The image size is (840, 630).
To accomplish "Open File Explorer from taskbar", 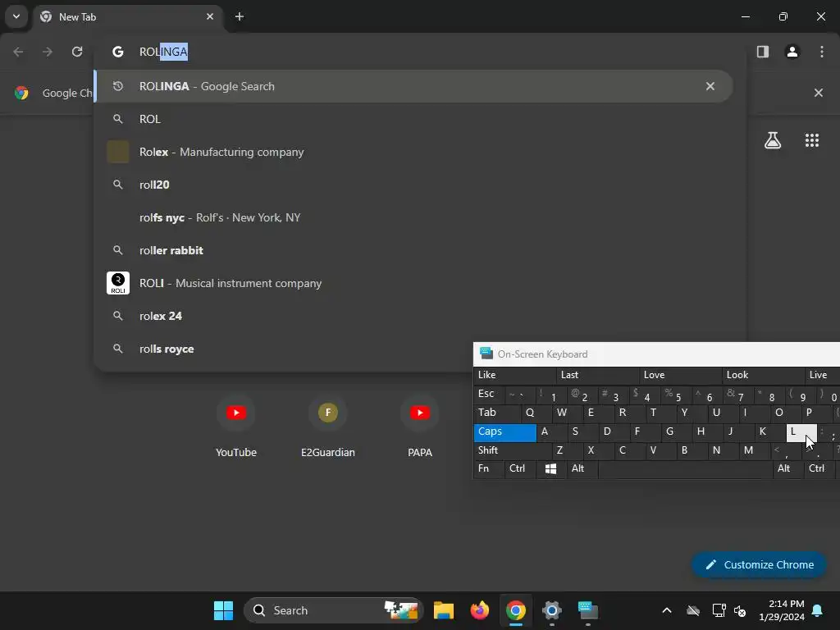I will point(444,610).
